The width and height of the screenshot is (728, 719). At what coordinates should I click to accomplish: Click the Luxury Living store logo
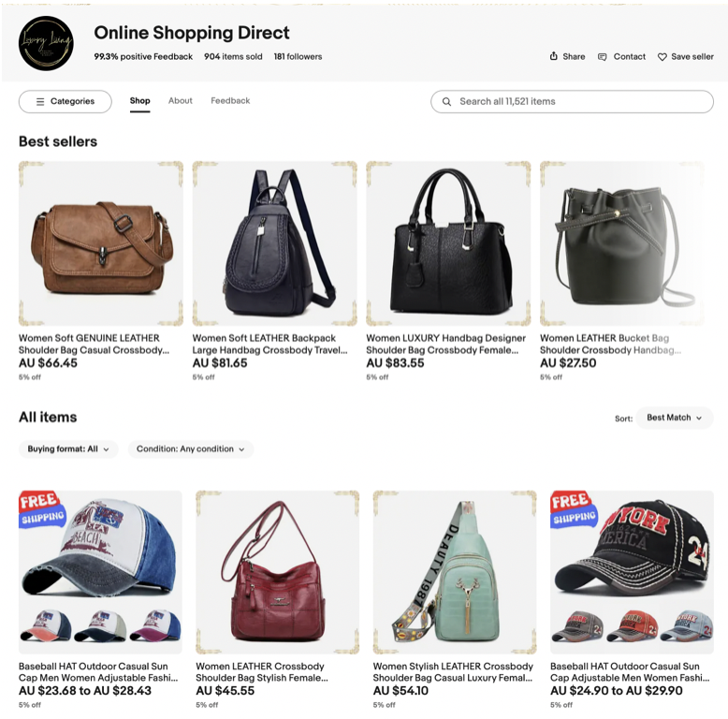[46, 43]
